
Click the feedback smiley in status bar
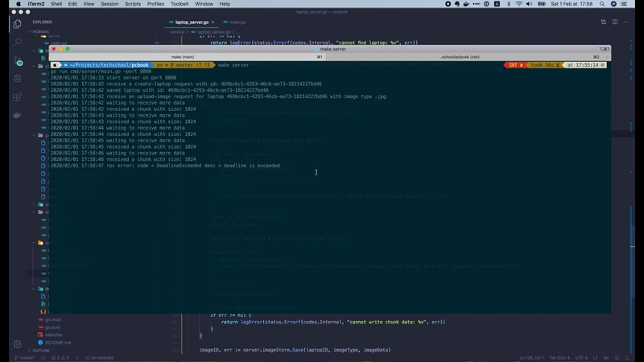617,358
